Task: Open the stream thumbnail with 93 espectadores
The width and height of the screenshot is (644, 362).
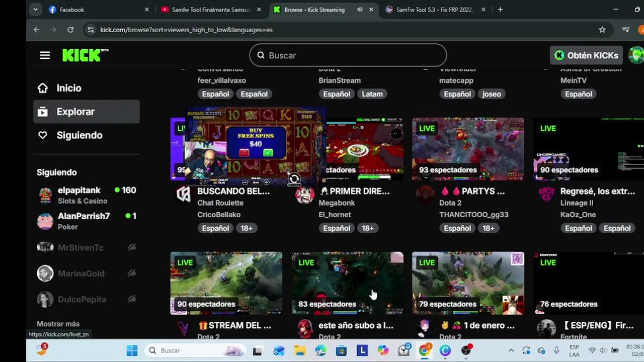Action: (x=468, y=149)
